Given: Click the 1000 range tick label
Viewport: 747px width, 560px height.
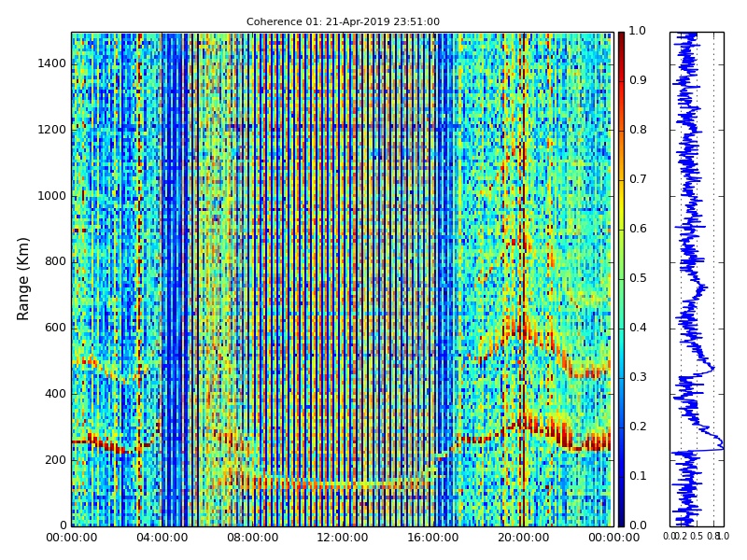Looking at the screenshot, I should click(x=52, y=196).
